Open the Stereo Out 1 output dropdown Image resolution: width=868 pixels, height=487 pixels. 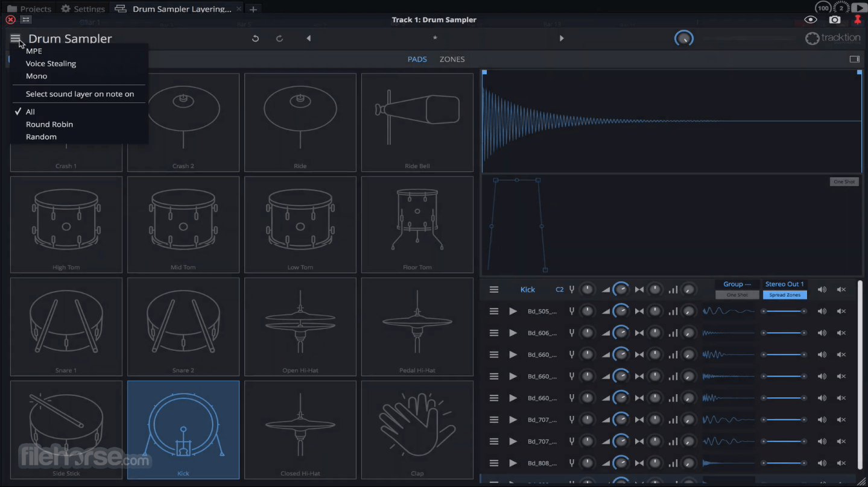785,284
